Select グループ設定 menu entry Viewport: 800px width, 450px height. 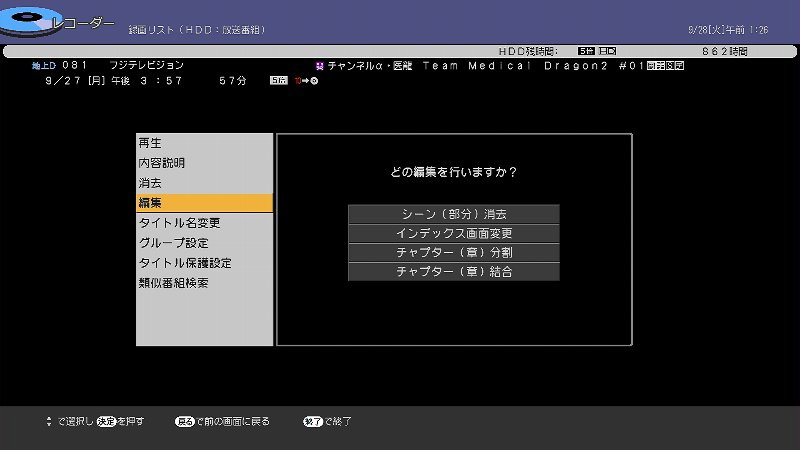tap(204, 243)
